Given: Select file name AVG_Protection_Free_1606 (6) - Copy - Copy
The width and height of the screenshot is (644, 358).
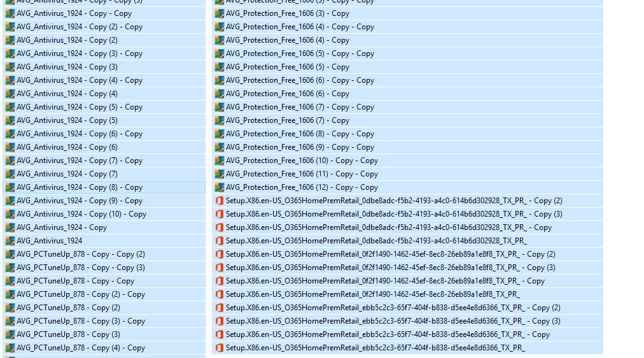Looking at the screenshot, I should [300, 80].
